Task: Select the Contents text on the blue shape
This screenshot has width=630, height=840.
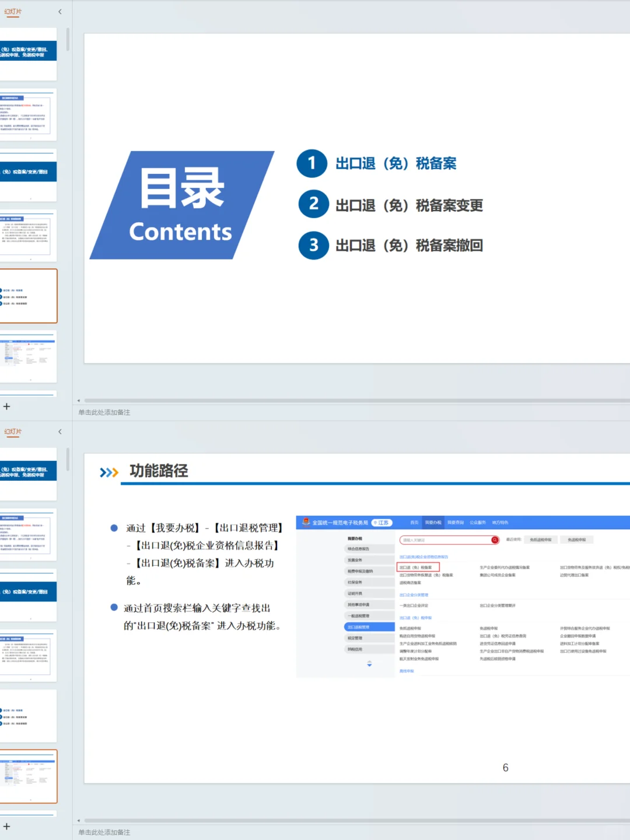Action: (x=180, y=232)
